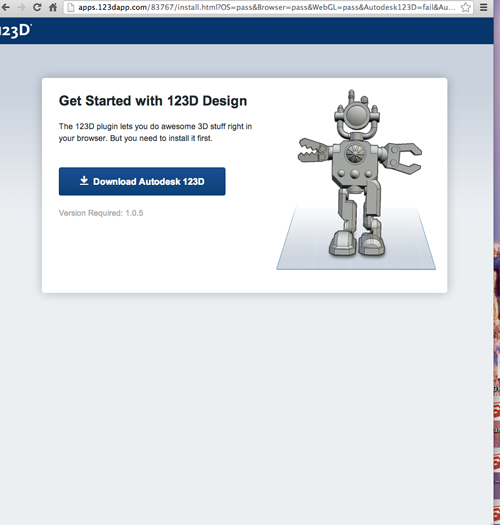This screenshot has width=500, height=525.
Task: Download Autodesk 123D
Action: pos(142,181)
